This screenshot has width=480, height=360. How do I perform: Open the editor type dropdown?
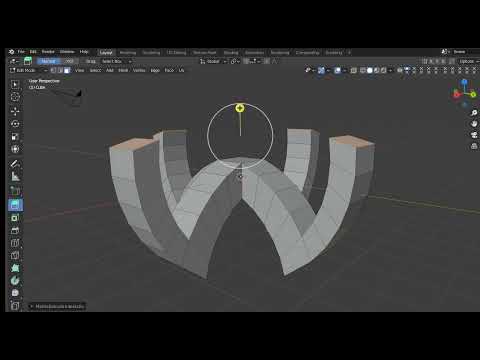click(x=14, y=61)
